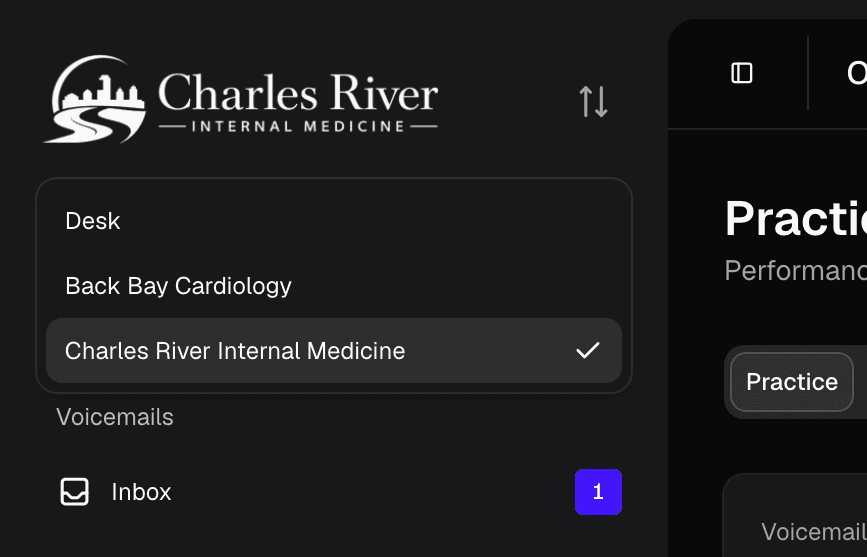Click the city skyline logo emblem
This screenshot has width=867, height=557.
pos(95,99)
